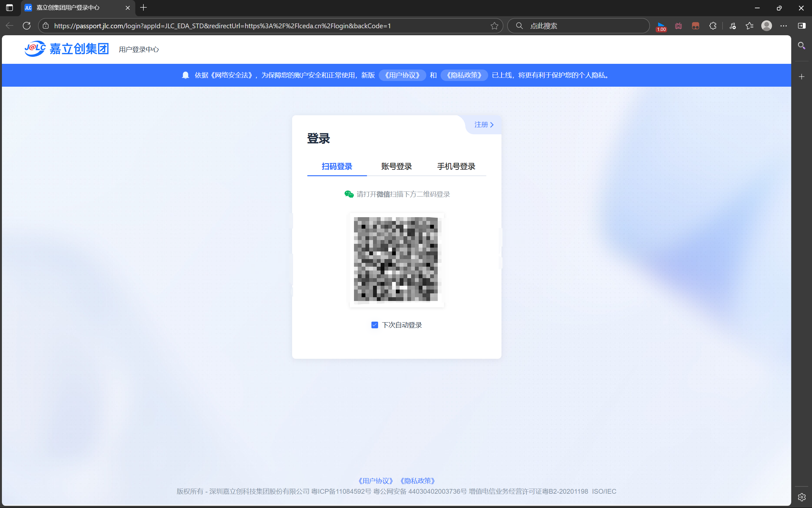Viewport: 812px width, 508px height.
Task: View site info lock icon
Action: click(x=46, y=25)
